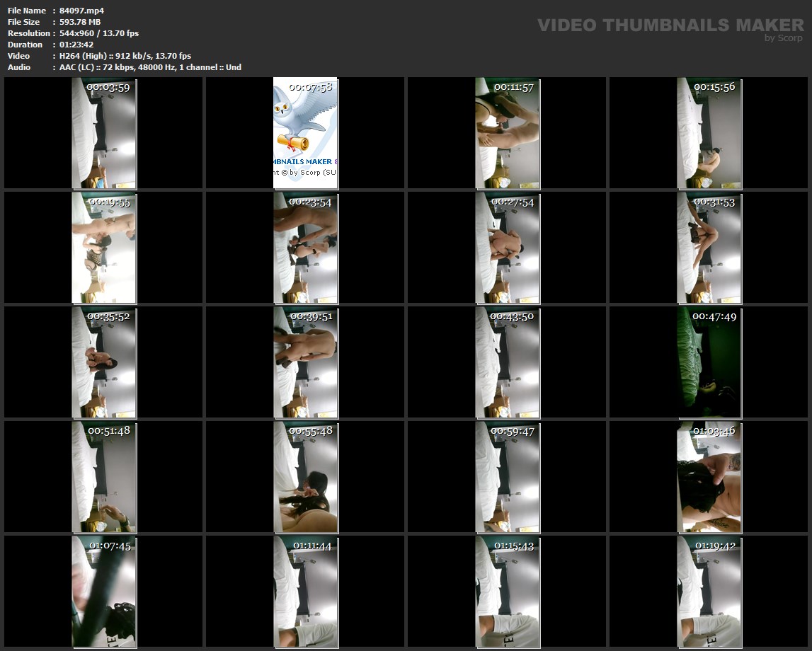The width and height of the screenshot is (812, 651).
Task: Click the 00:07:58 timestamp label
Action: (310, 87)
